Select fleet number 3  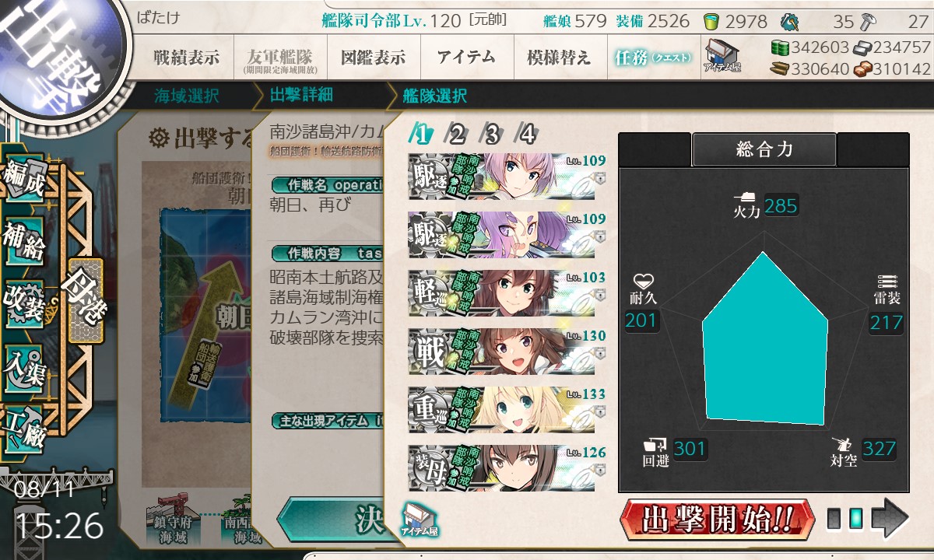[492, 135]
